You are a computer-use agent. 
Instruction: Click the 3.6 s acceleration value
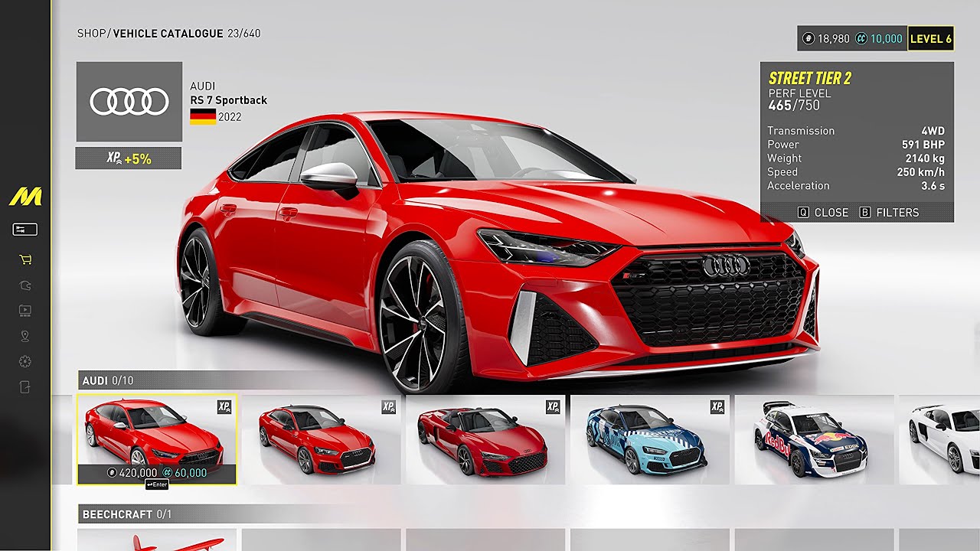point(933,186)
